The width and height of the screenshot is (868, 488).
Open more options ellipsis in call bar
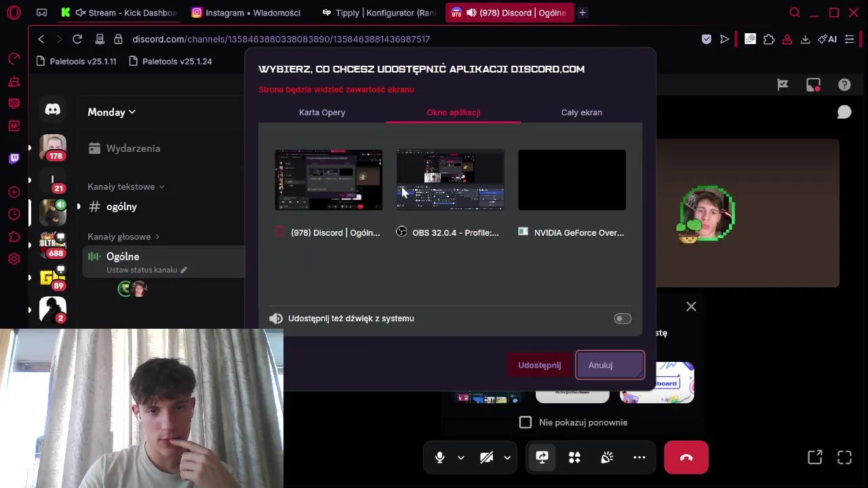(639, 457)
